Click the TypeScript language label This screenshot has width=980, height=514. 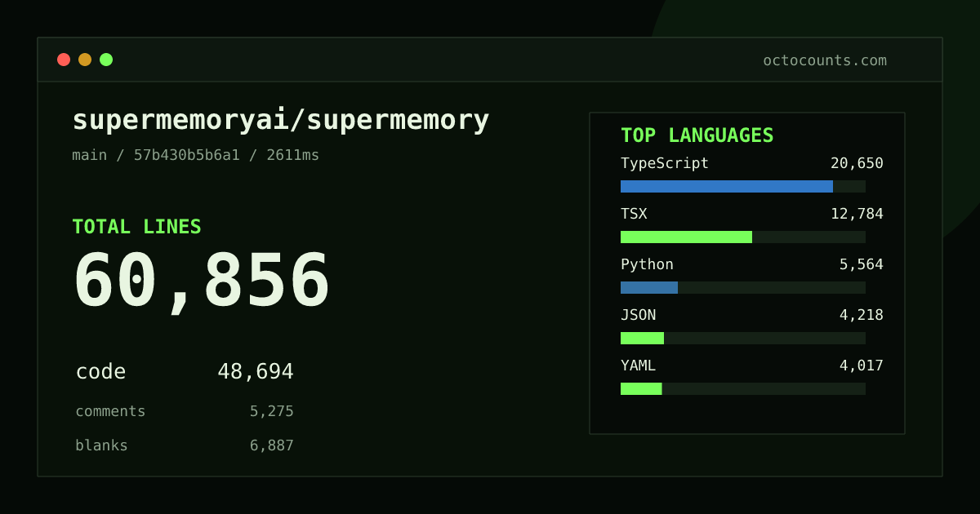(x=665, y=163)
